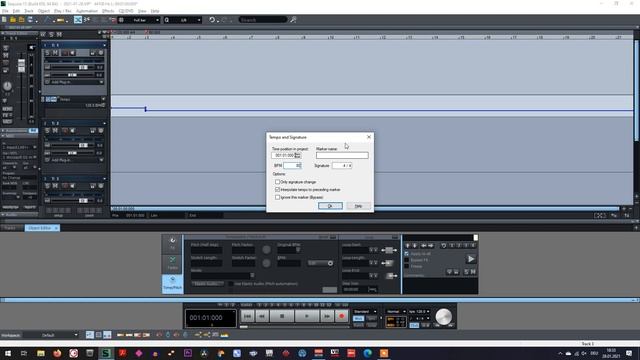This screenshot has width=640, height=360.
Task: Open the Fades section in object editor
Action: (173, 263)
